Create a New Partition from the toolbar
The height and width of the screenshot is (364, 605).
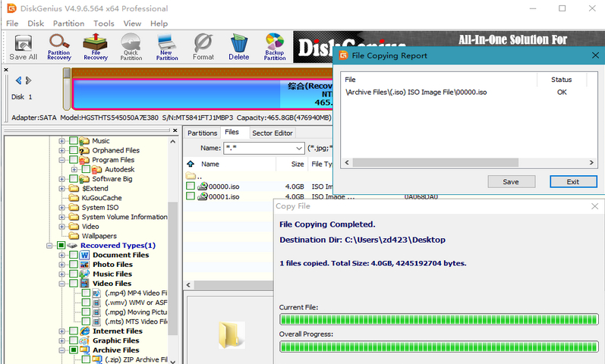pos(167,47)
